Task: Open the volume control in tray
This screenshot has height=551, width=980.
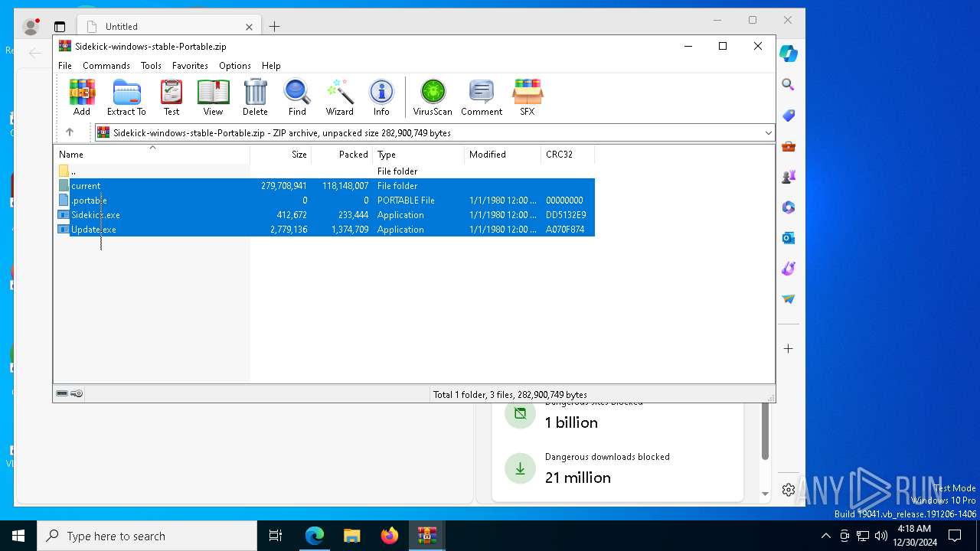Action: tap(881, 536)
